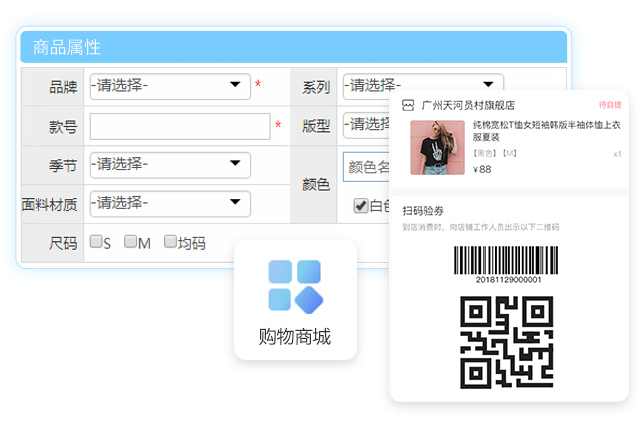Open the T-shirt product thumbnail
Screen dimensions: 642x447
tap(437, 147)
